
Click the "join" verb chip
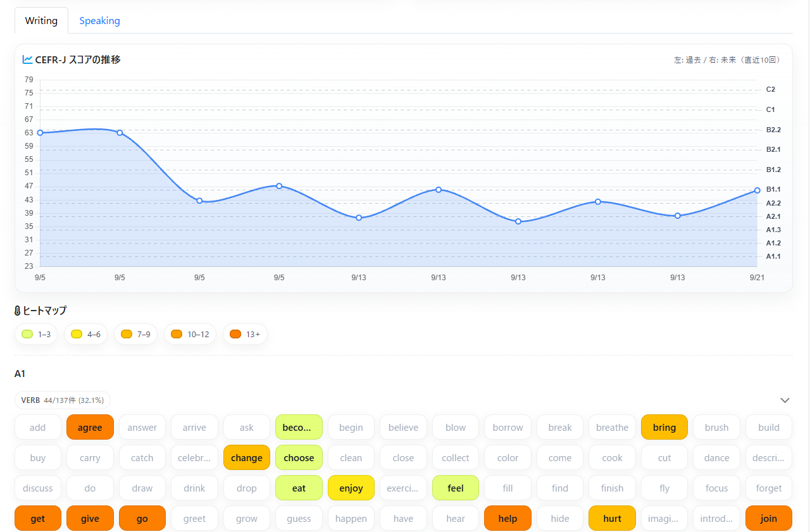pyautogui.click(x=769, y=519)
